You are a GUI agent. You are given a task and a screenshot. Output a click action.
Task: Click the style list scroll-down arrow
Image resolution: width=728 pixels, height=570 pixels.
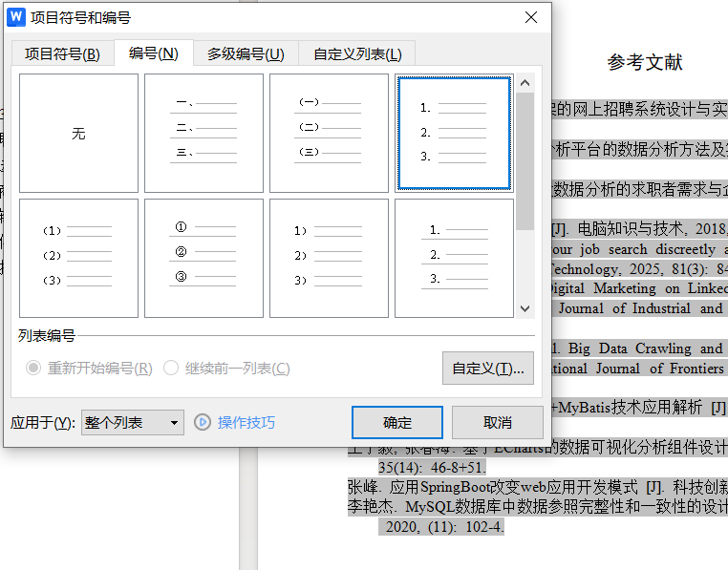pyautogui.click(x=525, y=308)
